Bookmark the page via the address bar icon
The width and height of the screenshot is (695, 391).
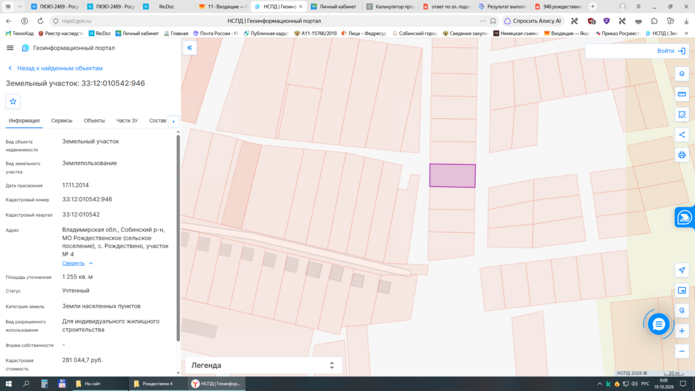click(493, 21)
